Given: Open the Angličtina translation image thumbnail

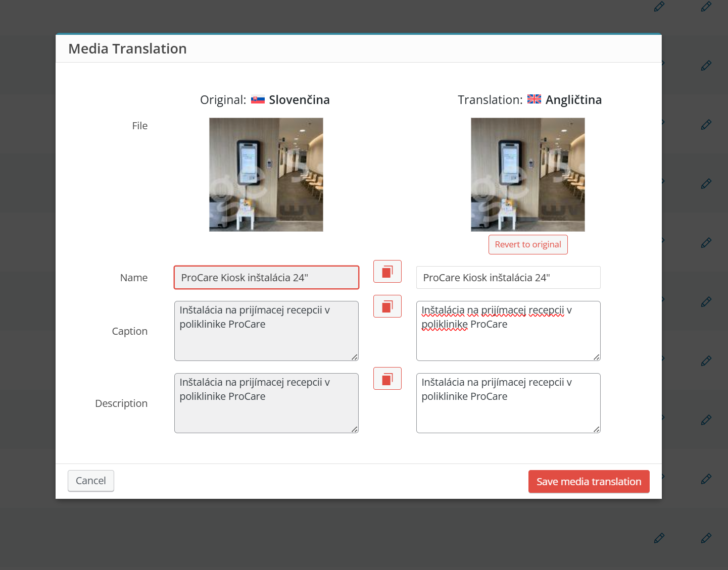Looking at the screenshot, I should pyautogui.click(x=528, y=175).
